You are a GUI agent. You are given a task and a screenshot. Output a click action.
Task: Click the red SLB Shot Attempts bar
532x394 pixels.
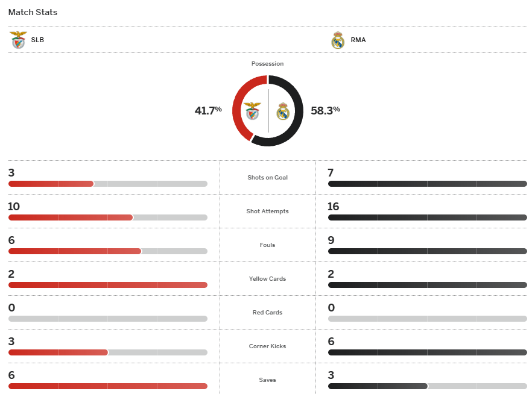tap(71, 217)
